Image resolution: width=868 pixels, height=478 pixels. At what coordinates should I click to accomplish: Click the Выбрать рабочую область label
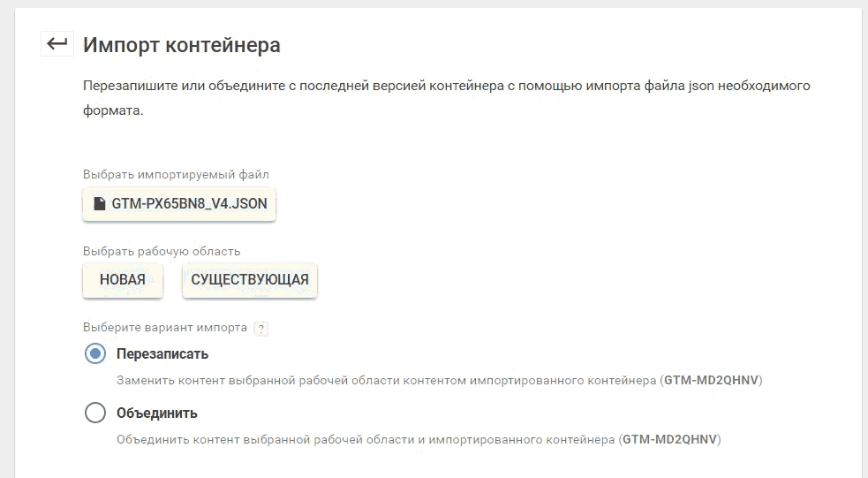click(162, 252)
